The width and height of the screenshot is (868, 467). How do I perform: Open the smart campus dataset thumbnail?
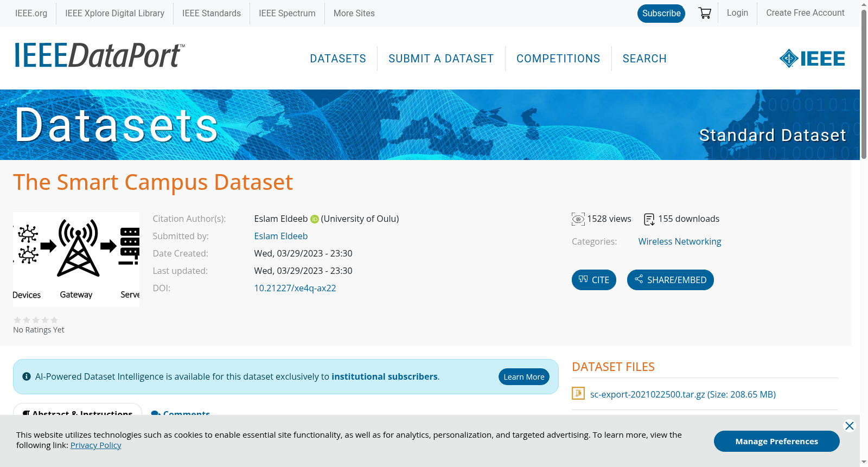[76, 259]
